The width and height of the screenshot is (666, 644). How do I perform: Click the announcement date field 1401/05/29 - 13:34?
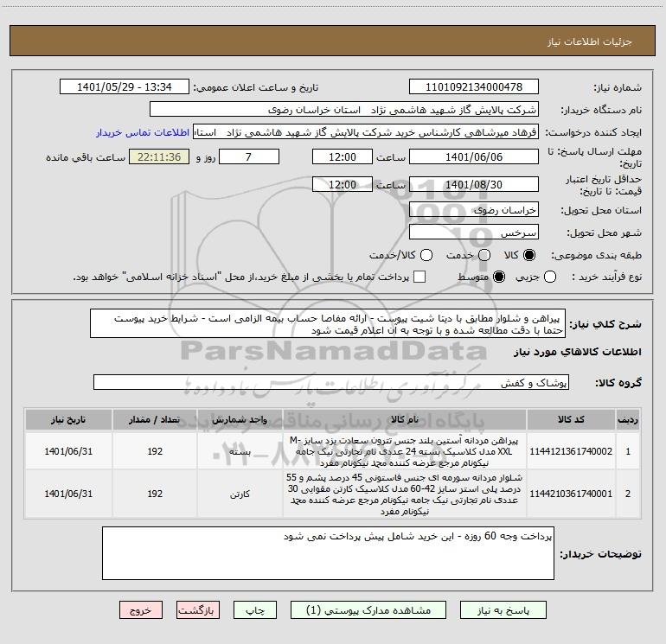[124, 87]
